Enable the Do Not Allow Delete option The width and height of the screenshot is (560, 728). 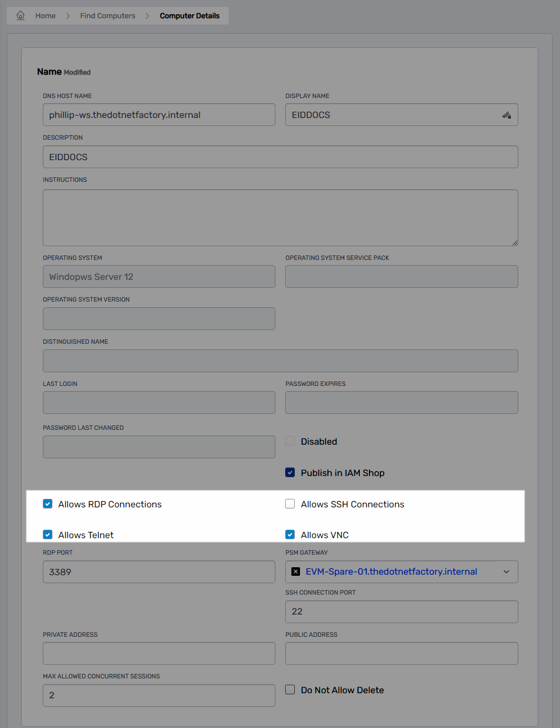(x=290, y=689)
